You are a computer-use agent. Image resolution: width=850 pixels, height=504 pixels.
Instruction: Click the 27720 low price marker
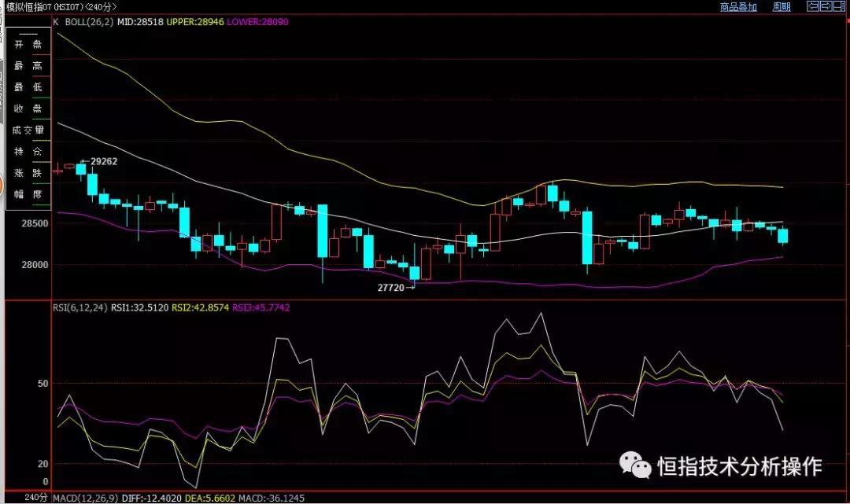(391, 289)
